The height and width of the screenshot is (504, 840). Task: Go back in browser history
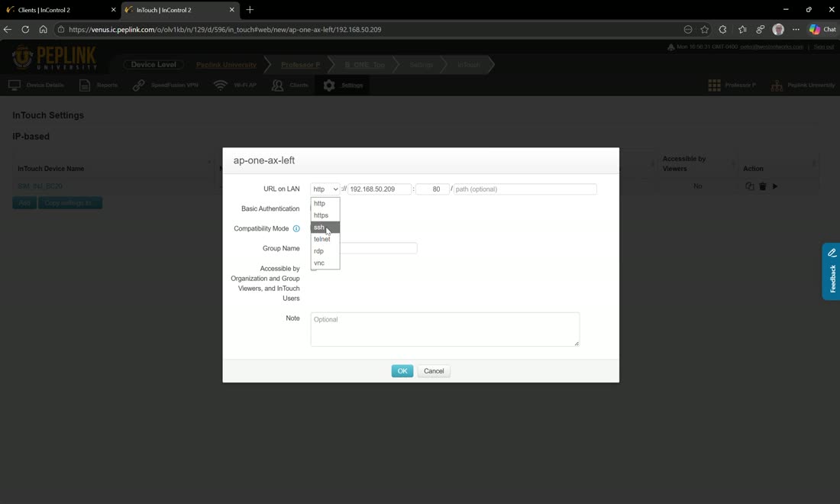(x=8, y=30)
